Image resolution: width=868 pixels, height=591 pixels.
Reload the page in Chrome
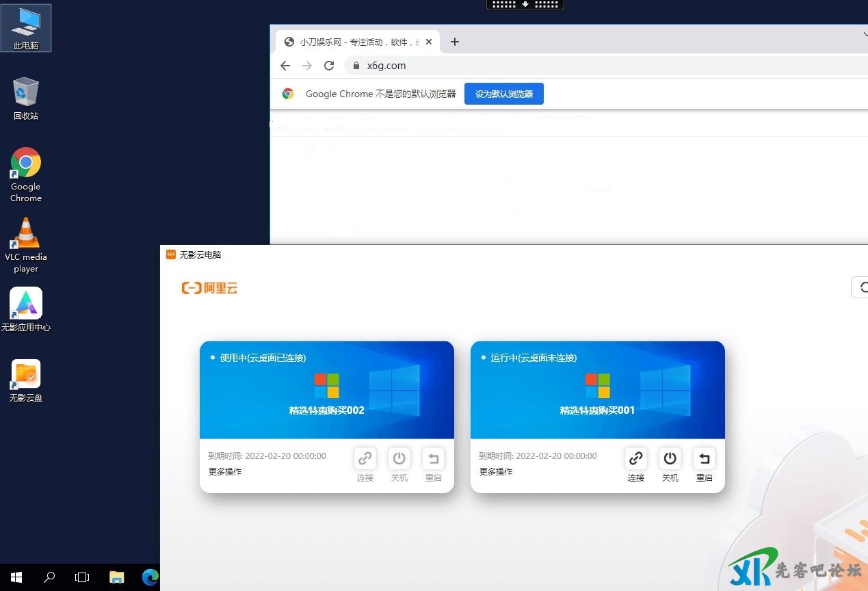point(329,66)
